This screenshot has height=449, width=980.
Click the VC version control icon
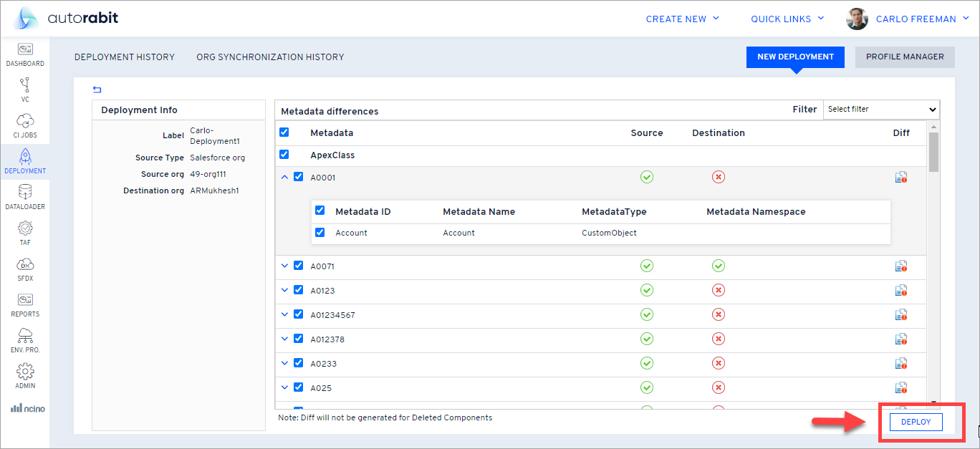click(x=25, y=85)
